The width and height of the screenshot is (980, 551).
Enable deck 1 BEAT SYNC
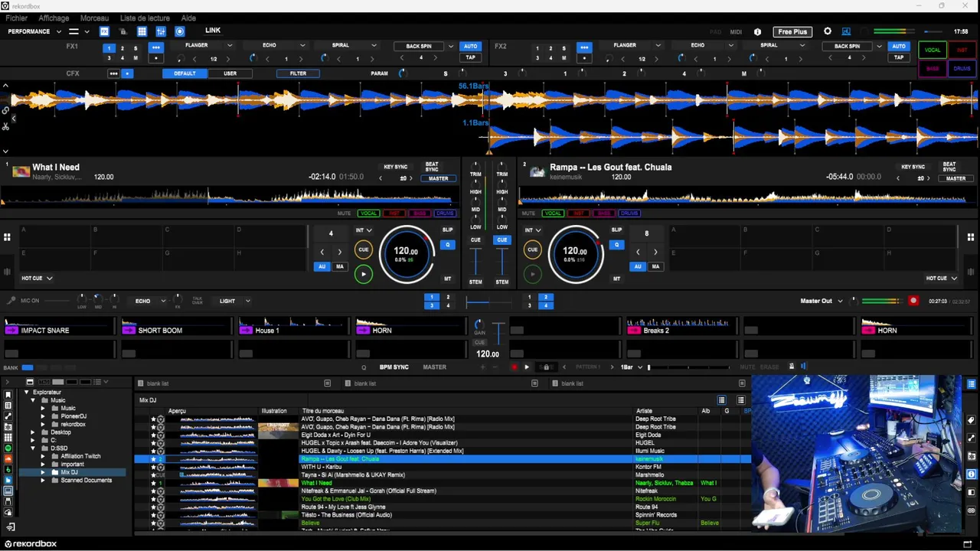432,166
